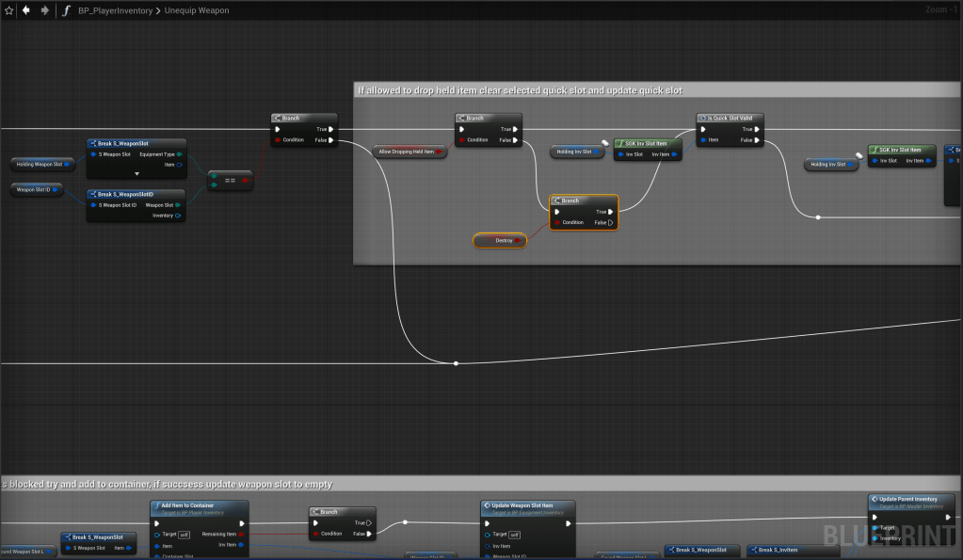
Task: Select Unequip Weapon in the breadcrumb
Action: [x=197, y=10]
